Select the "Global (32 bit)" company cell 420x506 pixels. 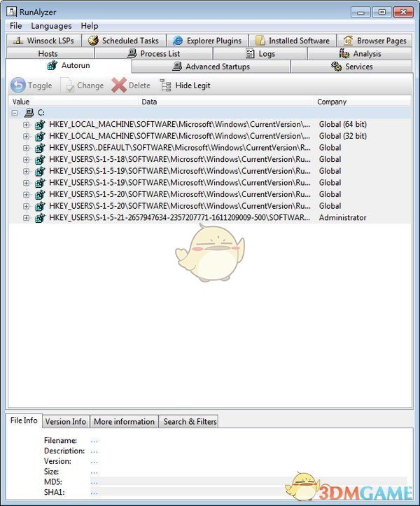(x=342, y=136)
